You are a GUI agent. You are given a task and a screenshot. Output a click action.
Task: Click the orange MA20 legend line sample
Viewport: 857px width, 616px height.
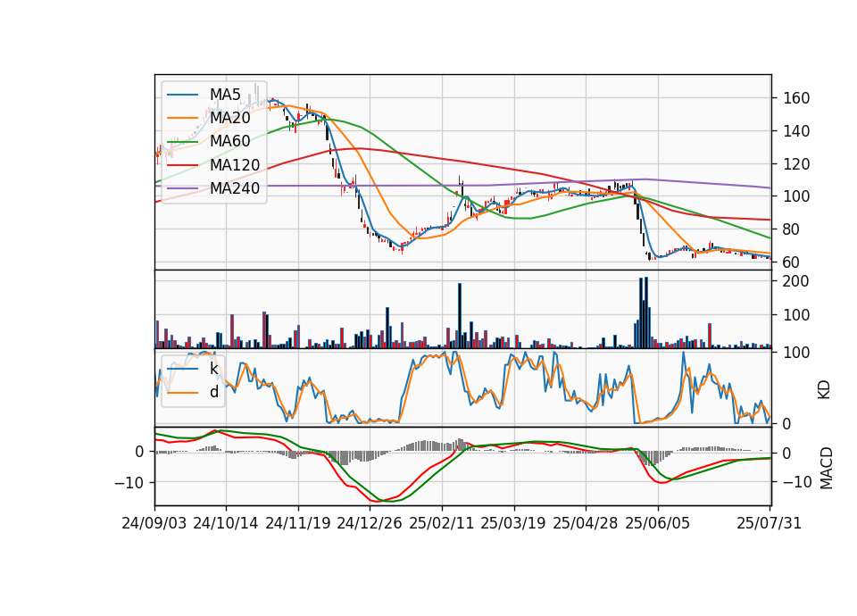pyautogui.click(x=182, y=118)
